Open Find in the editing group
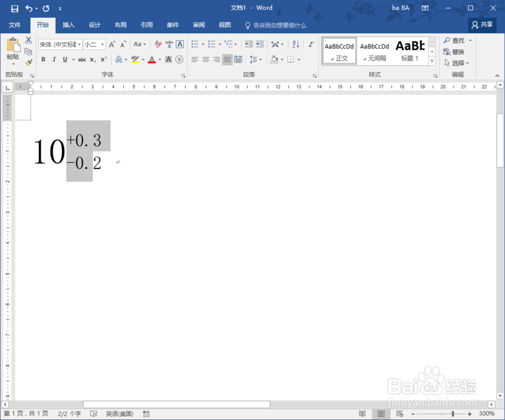Image resolution: width=505 pixels, height=420 pixels. pyautogui.click(x=454, y=40)
